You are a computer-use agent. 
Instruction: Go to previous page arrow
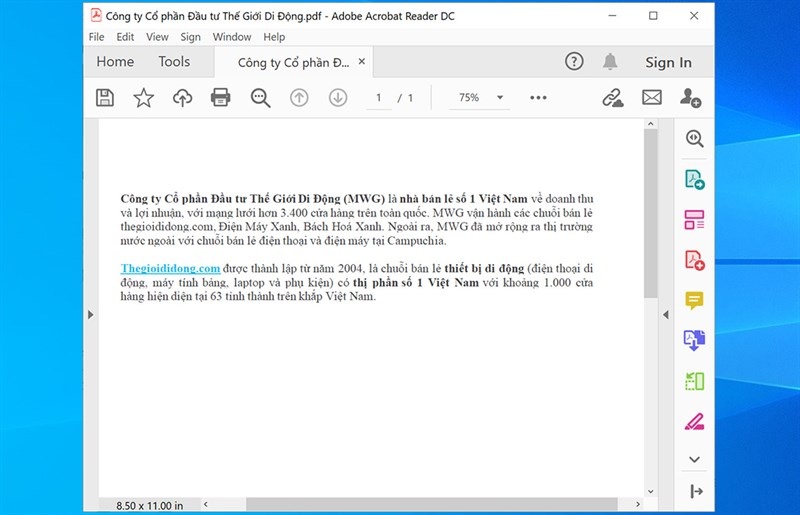[299, 97]
